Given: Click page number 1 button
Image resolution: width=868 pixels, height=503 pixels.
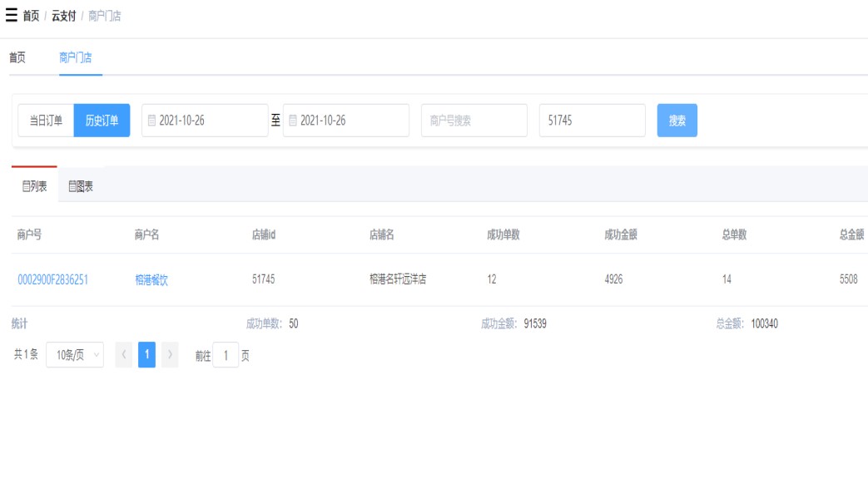Looking at the screenshot, I should pyautogui.click(x=146, y=355).
